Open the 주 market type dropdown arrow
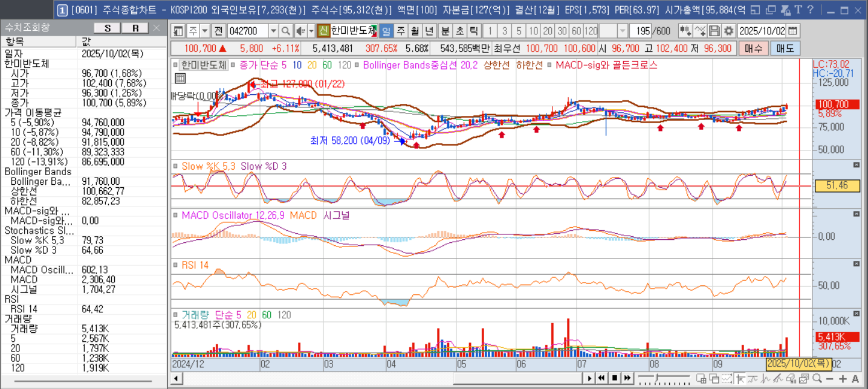The width and height of the screenshot is (868, 389). (x=205, y=31)
